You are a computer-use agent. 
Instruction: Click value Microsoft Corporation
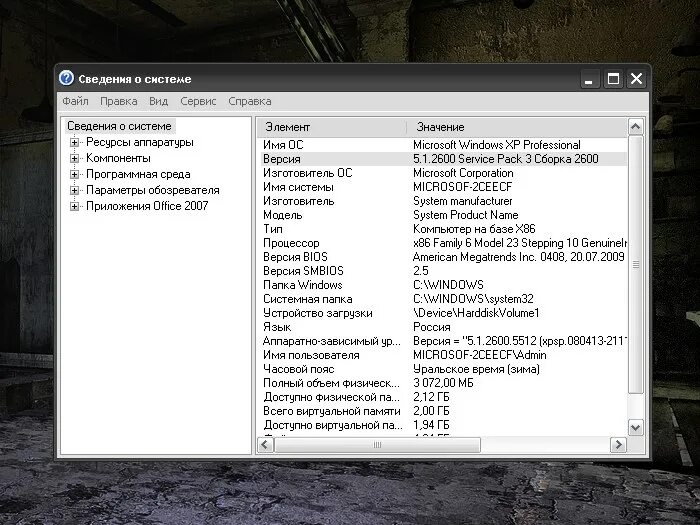463,173
